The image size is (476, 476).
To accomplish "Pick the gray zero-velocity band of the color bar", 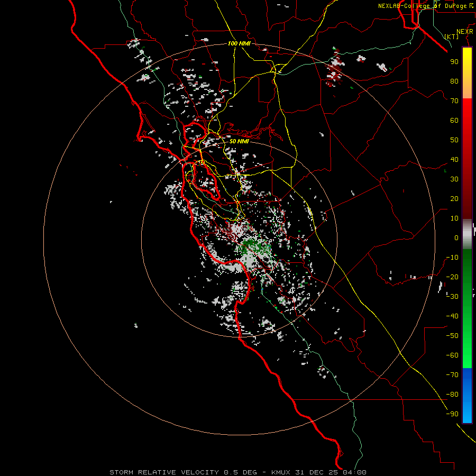I will (x=467, y=234).
